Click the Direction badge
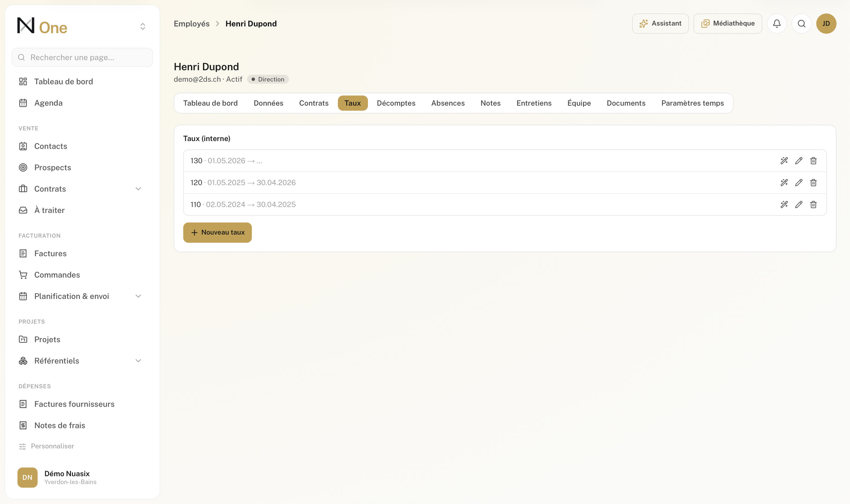 (268, 79)
